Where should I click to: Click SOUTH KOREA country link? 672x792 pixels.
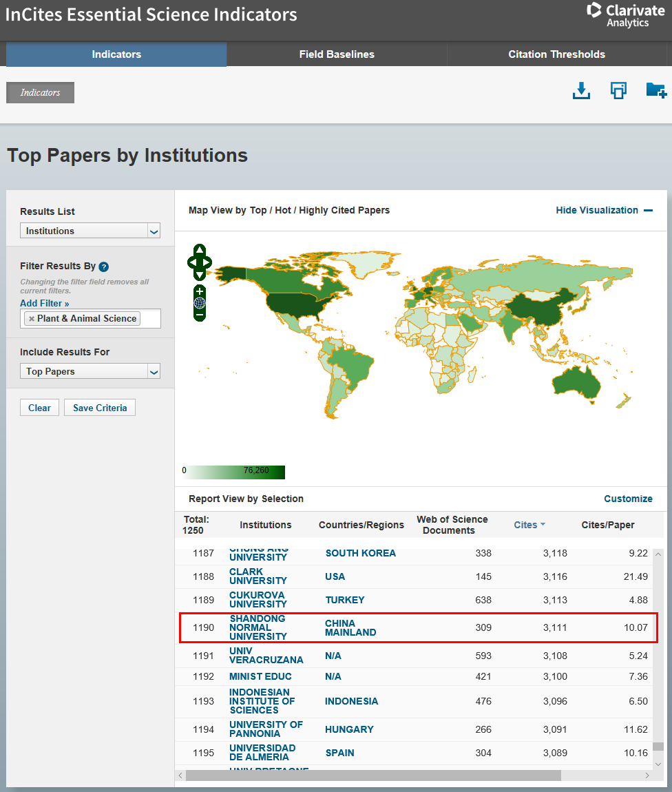361,553
